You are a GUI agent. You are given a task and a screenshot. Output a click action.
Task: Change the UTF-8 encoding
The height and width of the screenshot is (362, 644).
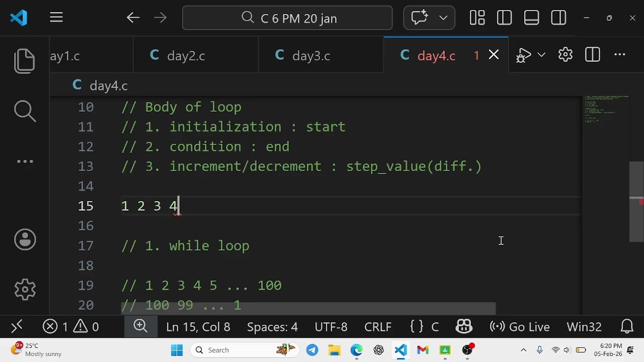(331, 327)
